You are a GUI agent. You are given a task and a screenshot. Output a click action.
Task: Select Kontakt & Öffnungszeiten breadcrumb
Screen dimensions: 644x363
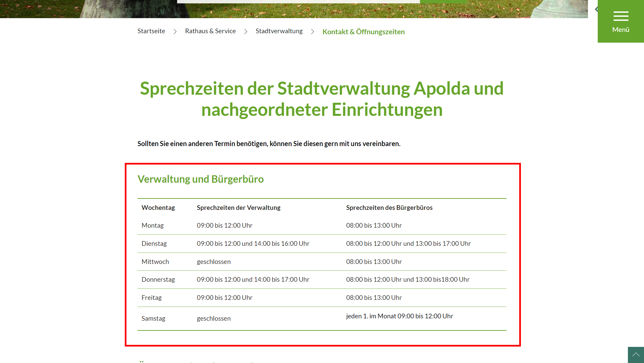[x=363, y=32]
